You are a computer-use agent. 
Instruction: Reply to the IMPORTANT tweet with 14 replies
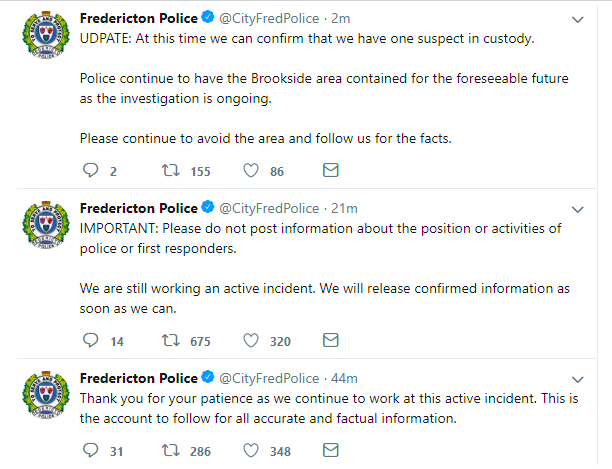pyautogui.click(x=90, y=341)
